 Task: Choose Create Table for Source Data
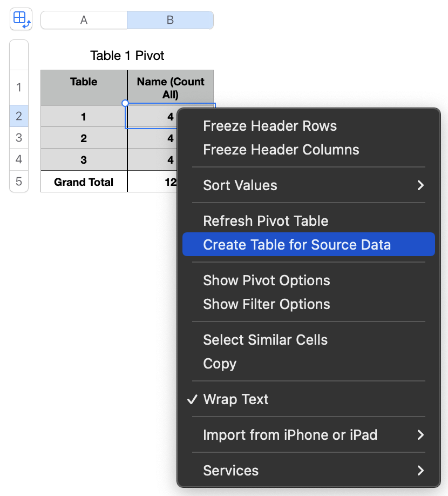[297, 245]
